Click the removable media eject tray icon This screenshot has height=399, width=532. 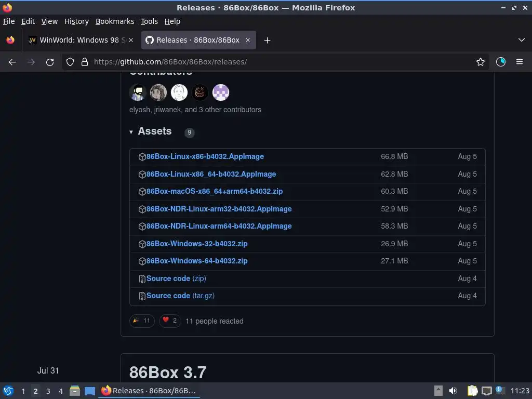[x=438, y=391]
